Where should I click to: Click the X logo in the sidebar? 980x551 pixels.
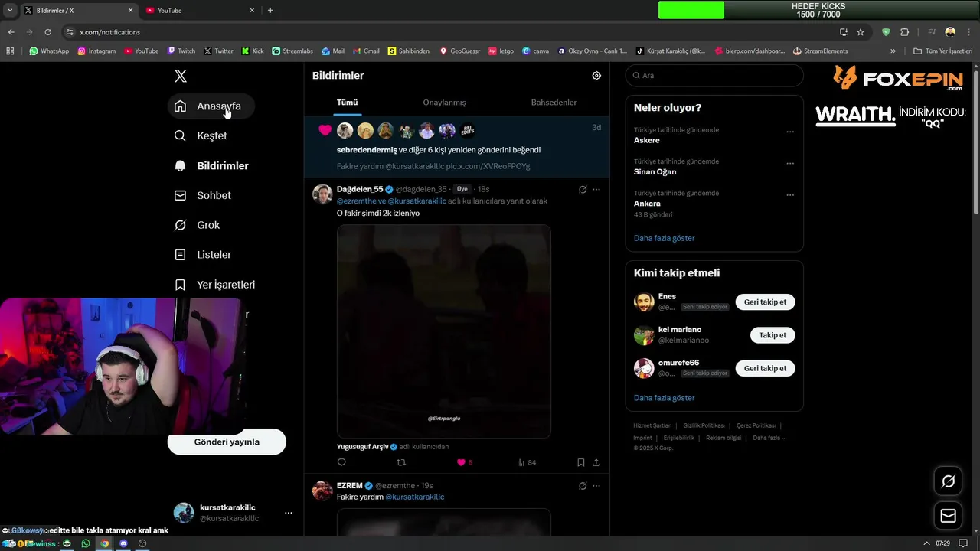(181, 76)
